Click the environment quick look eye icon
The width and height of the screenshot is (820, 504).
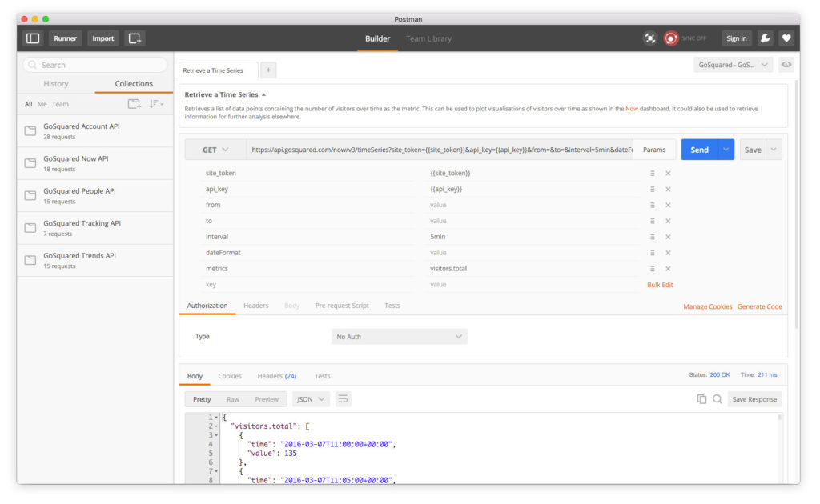786,65
